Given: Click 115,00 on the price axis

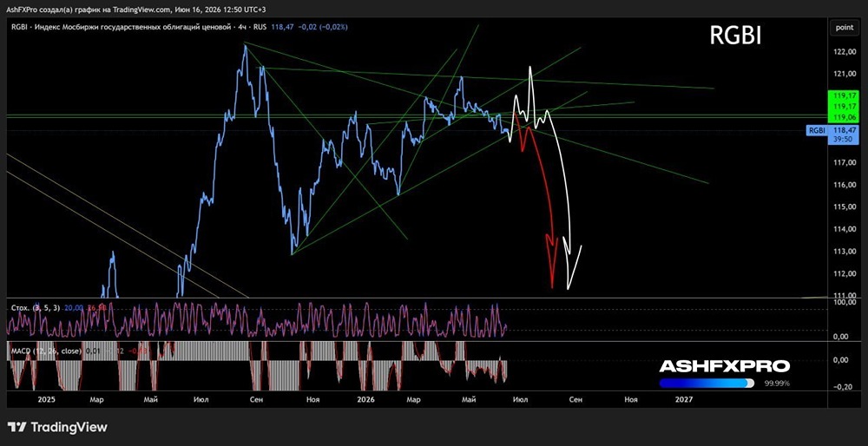Looking at the screenshot, I should 845,207.
